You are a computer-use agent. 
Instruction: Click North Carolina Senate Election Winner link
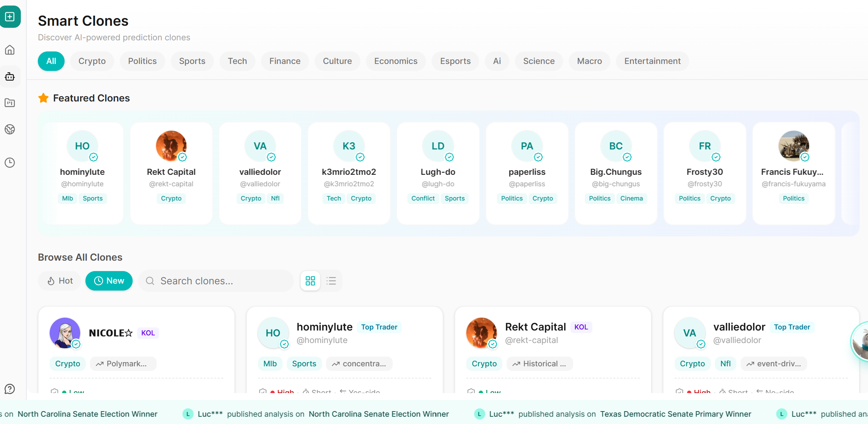[378, 414]
